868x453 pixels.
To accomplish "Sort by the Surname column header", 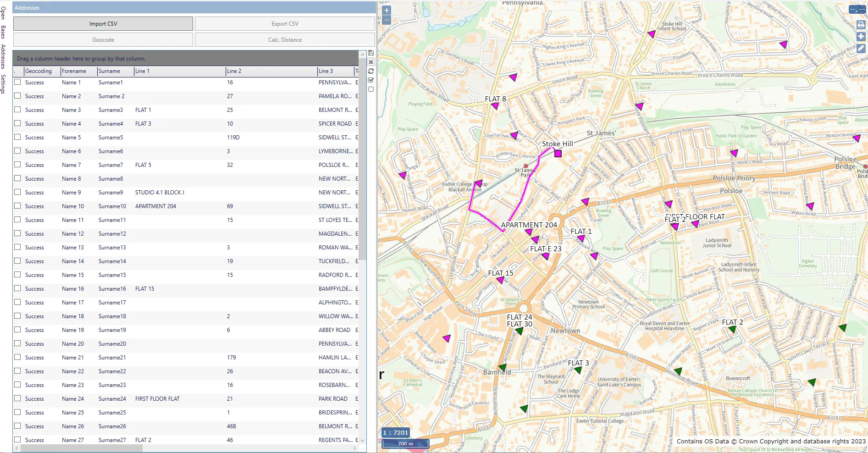I will tap(116, 71).
